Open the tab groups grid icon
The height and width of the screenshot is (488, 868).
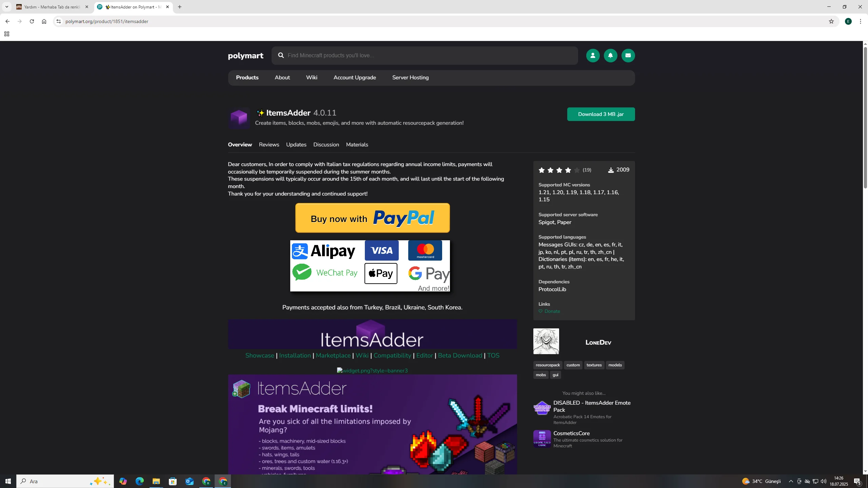coord(6,34)
